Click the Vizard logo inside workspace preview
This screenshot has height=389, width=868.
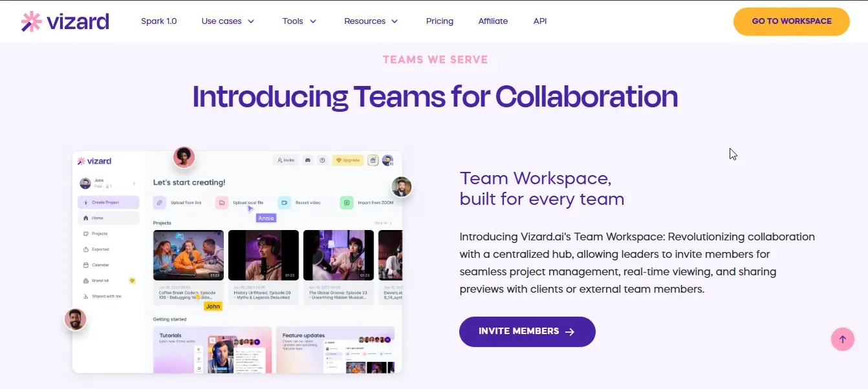[94, 161]
